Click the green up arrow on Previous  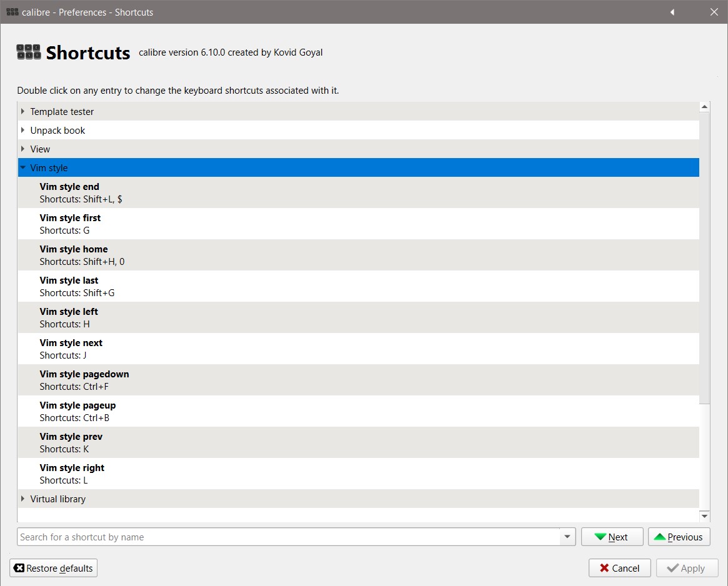pyautogui.click(x=659, y=537)
